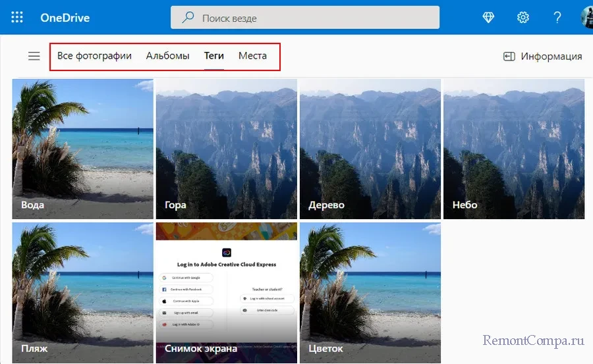Open the premium diamond icon
This screenshot has height=364, width=593.
pos(488,17)
